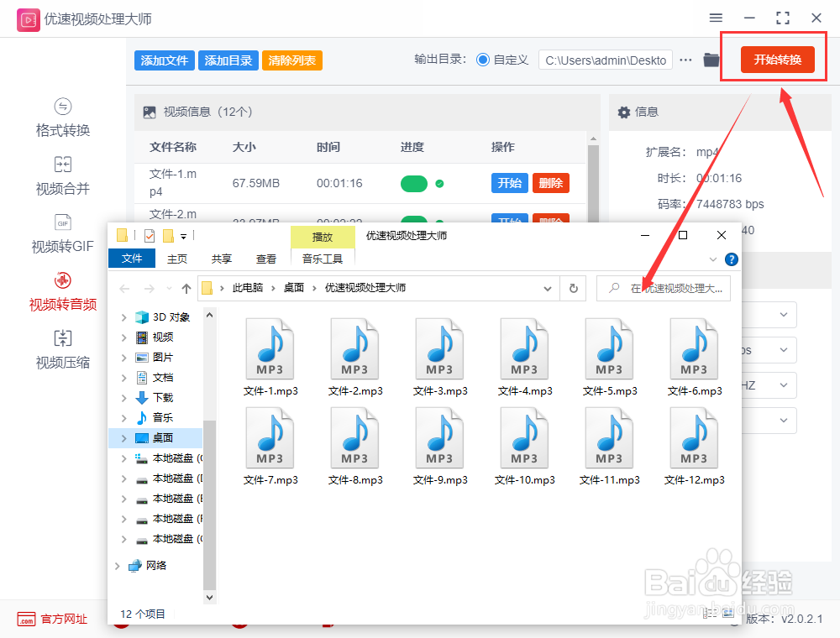This screenshot has height=638, width=840.
Task: Click the 添加文件 button
Action: (165, 60)
